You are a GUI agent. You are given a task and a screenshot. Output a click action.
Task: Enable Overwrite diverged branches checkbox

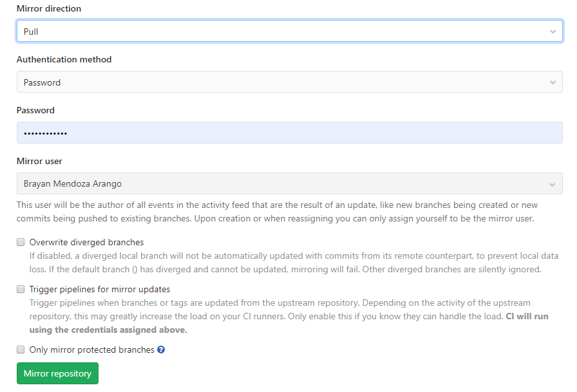21,243
